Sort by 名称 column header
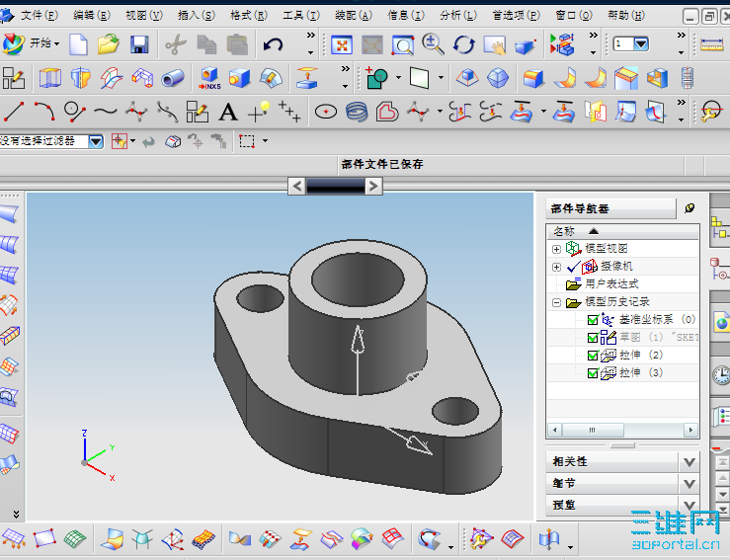The height and width of the screenshot is (560, 730). pos(622,231)
